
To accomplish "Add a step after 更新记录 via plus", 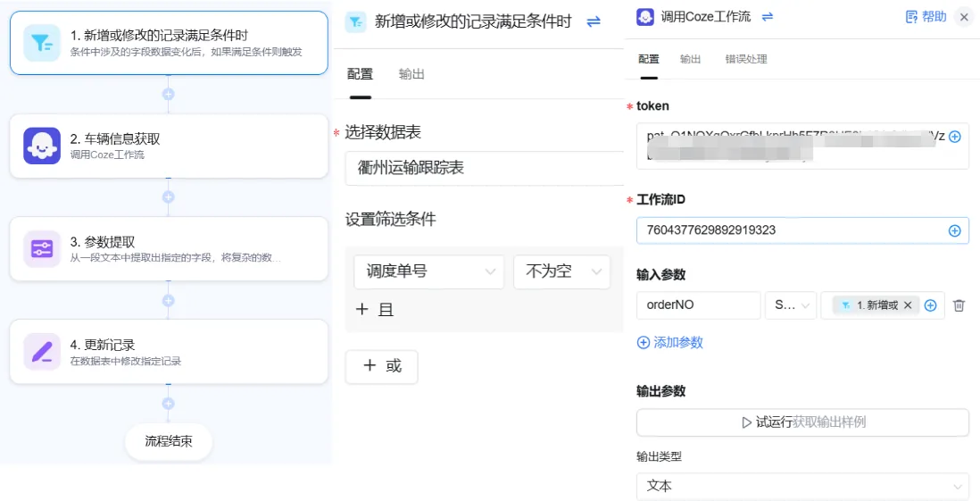I will click(x=168, y=404).
